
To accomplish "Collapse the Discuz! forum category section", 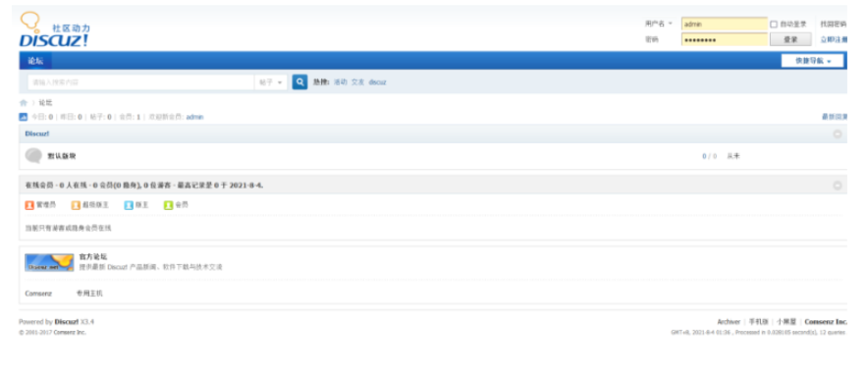I will tap(837, 134).
